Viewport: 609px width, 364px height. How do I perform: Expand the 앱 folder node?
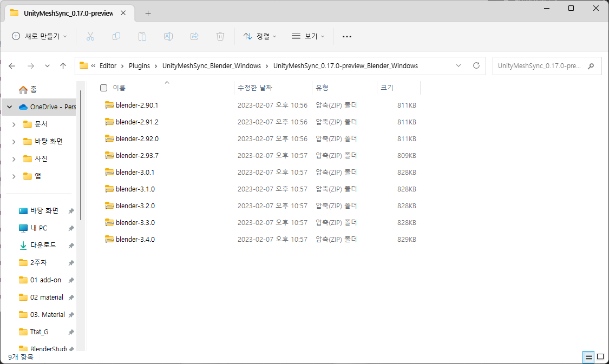point(14,176)
